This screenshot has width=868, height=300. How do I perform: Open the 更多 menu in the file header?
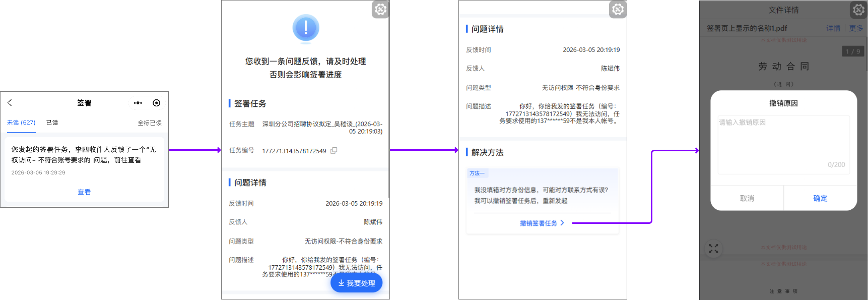click(856, 28)
